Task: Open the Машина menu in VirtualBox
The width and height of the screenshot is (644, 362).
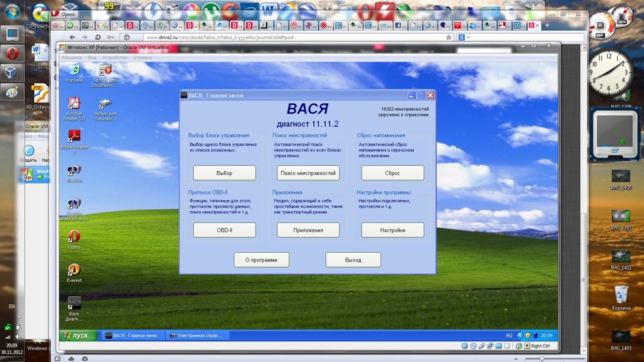Action: tap(72, 58)
